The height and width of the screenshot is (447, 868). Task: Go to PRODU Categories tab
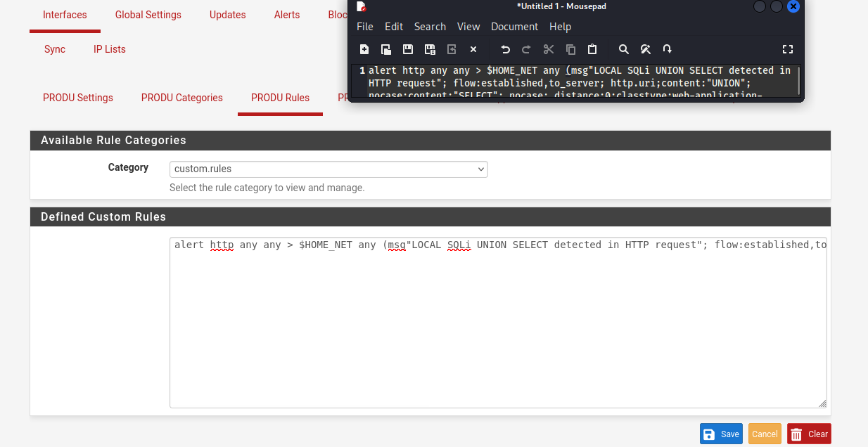pyautogui.click(x=182, y=98)
